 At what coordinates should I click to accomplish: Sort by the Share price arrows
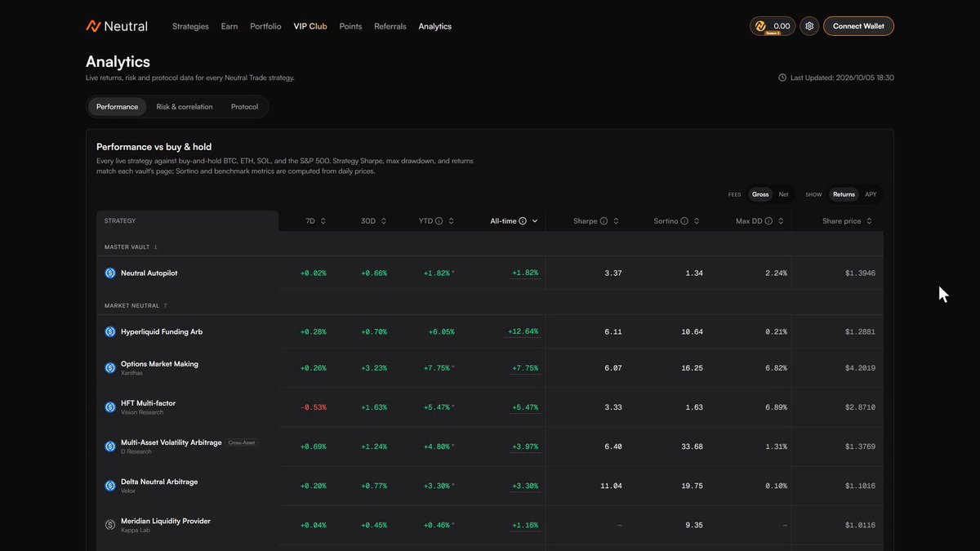pyautogui.click(x=869, y=221)
